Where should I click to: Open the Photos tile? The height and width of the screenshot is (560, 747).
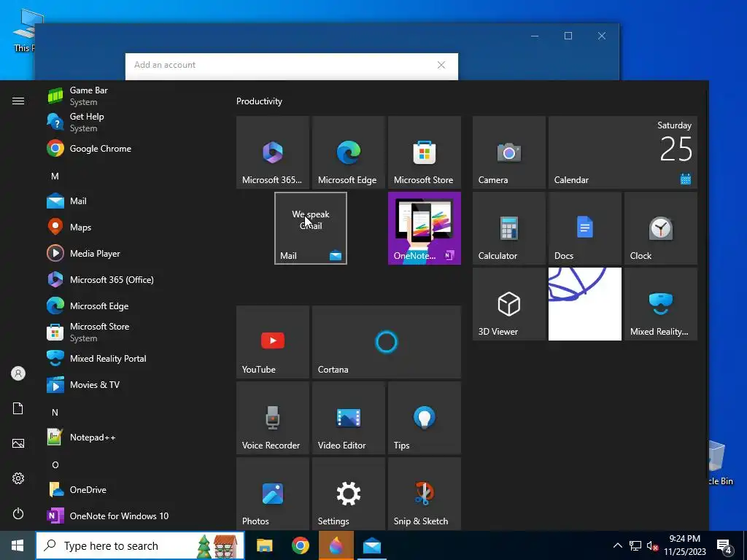coord(273,494)
